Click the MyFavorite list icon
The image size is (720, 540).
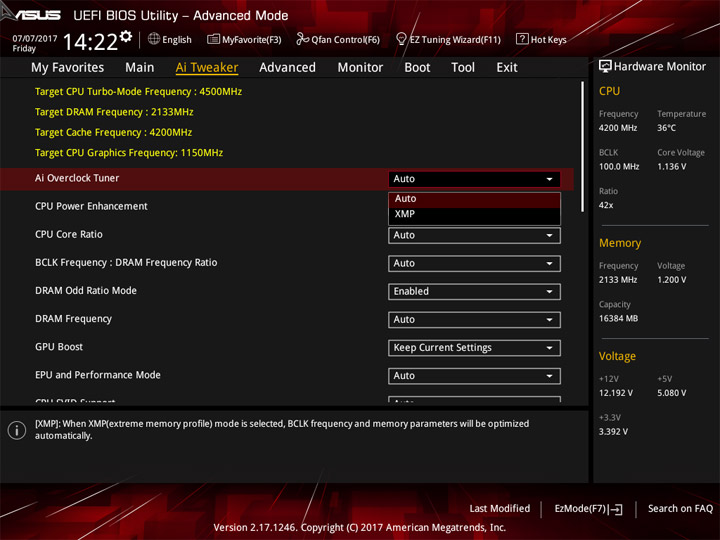(x=213, y=39)
